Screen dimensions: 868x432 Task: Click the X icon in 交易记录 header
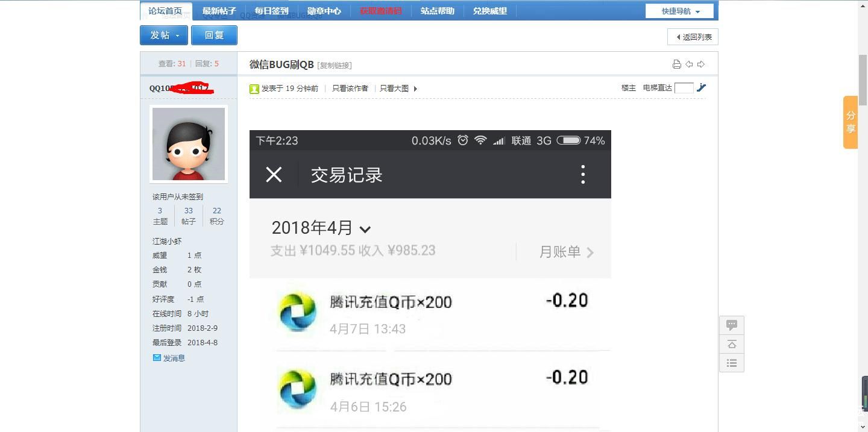point(274,175)
